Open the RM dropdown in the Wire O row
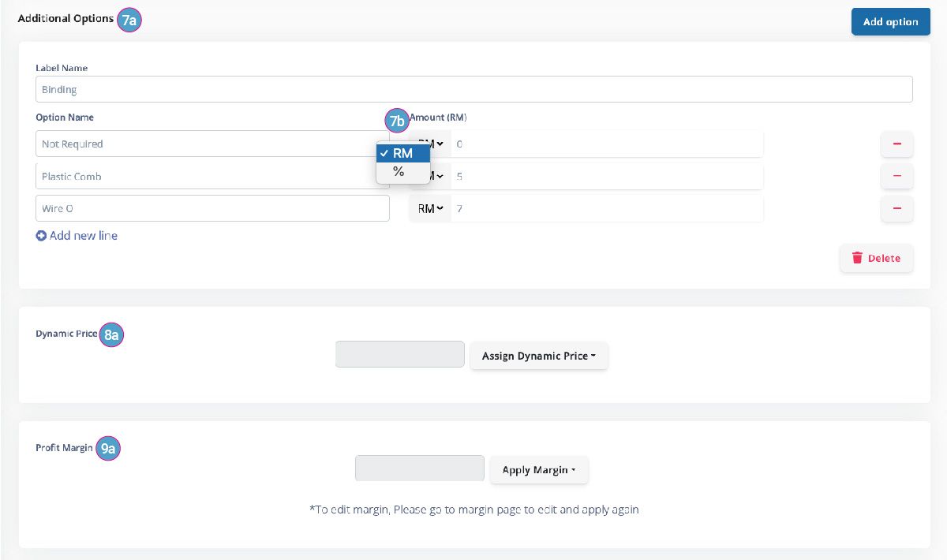Image resolution: width=947 pixels, height=560 pixels. click(430, 208)
